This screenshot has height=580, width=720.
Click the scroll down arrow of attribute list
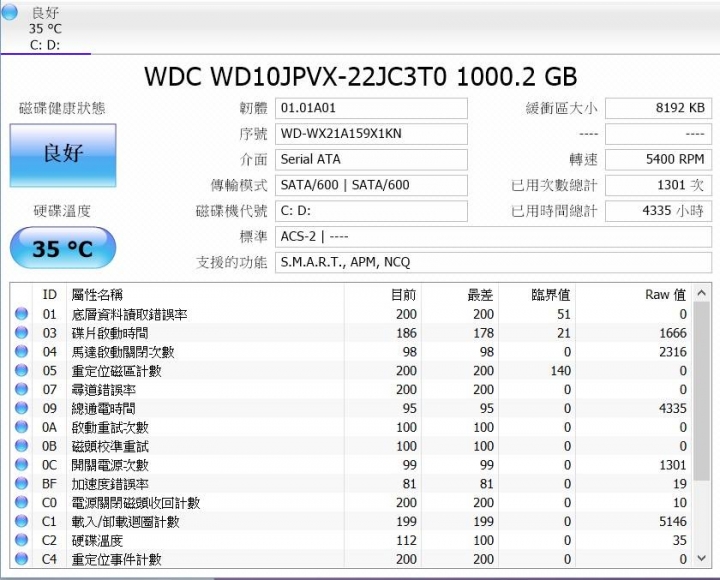[701, 558]
